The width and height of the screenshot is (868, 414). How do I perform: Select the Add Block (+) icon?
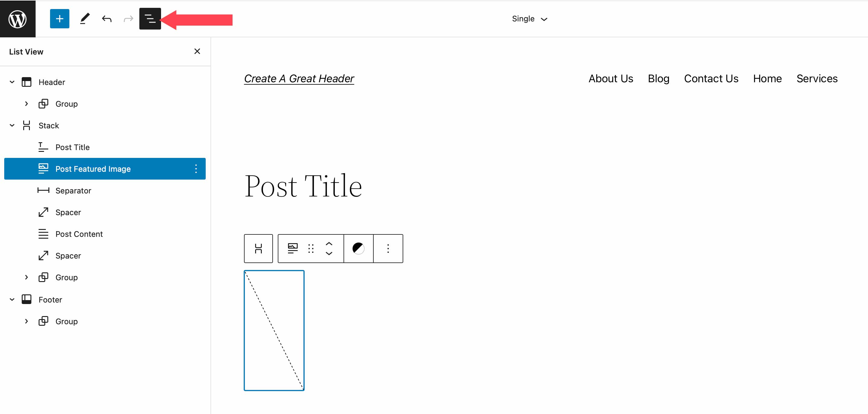(59, 19)
